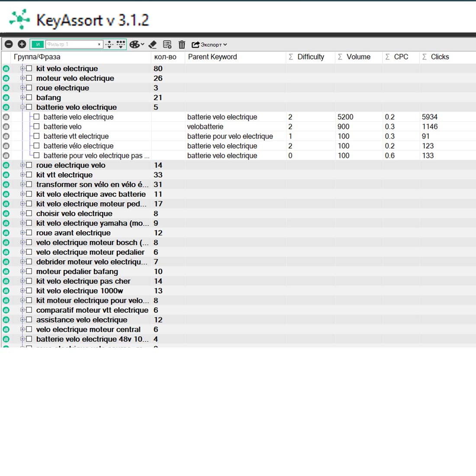The width and height of the screenshot is (476, 476).
Task: Click the single-row dotted filter arrow icon
Action: pos(109,45)
